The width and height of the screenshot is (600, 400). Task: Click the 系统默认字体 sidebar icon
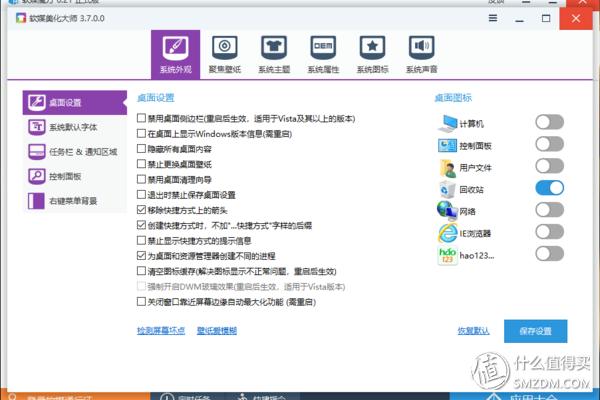click(37, 127)
